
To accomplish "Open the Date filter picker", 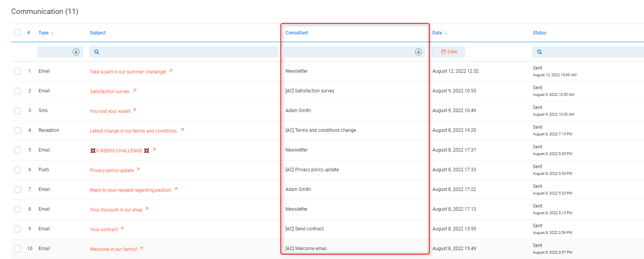I will pos(449,52).
